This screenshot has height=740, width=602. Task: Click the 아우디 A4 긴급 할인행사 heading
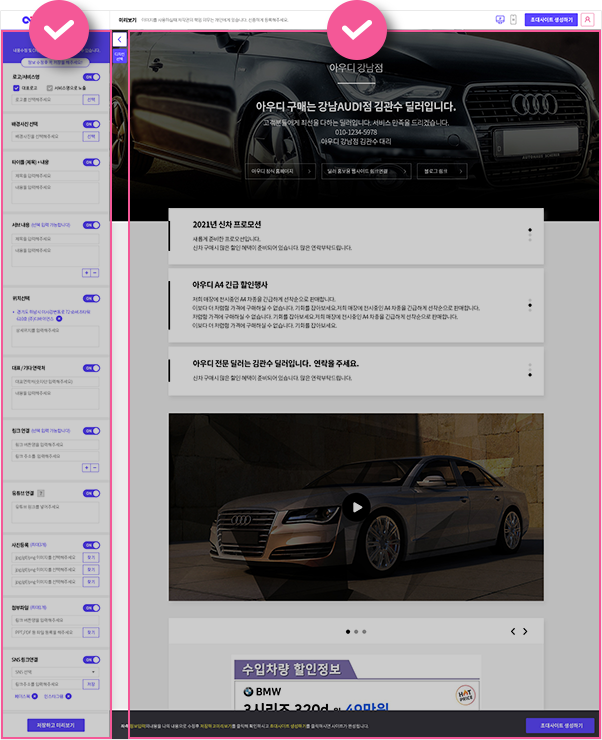(x=230, y=285)
